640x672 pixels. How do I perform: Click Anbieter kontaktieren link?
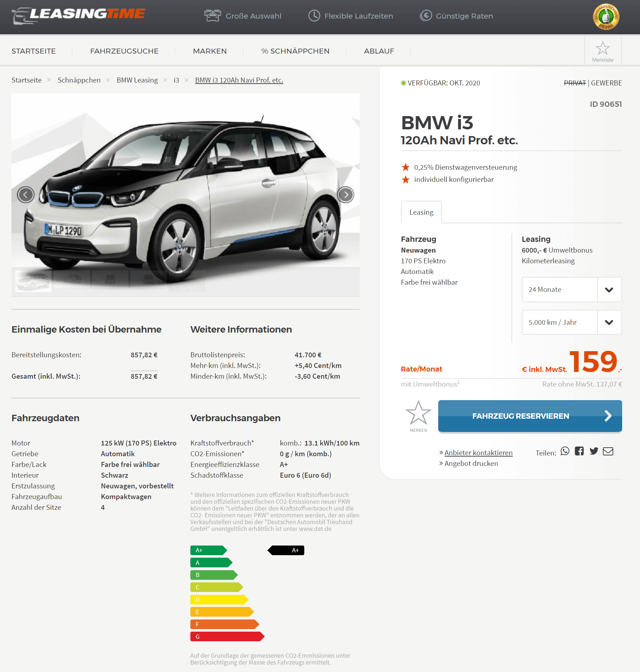click(x=478, y=453)
